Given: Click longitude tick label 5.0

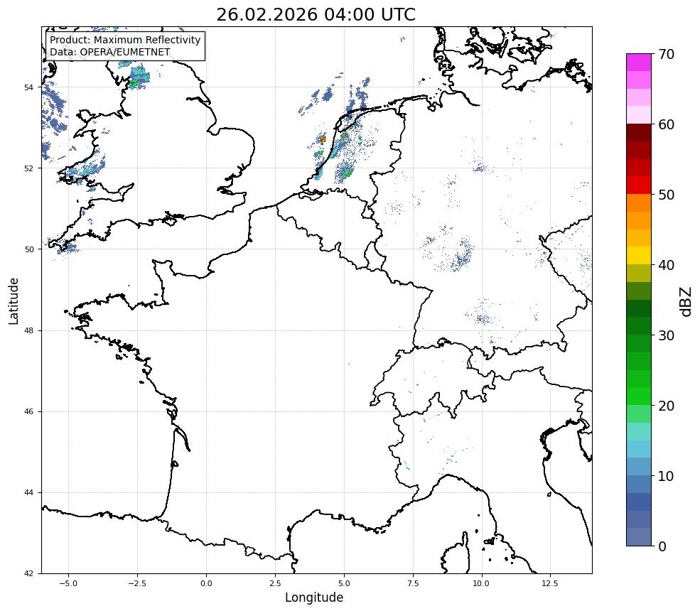Looking at the screenshot, I should pos(344,583).
